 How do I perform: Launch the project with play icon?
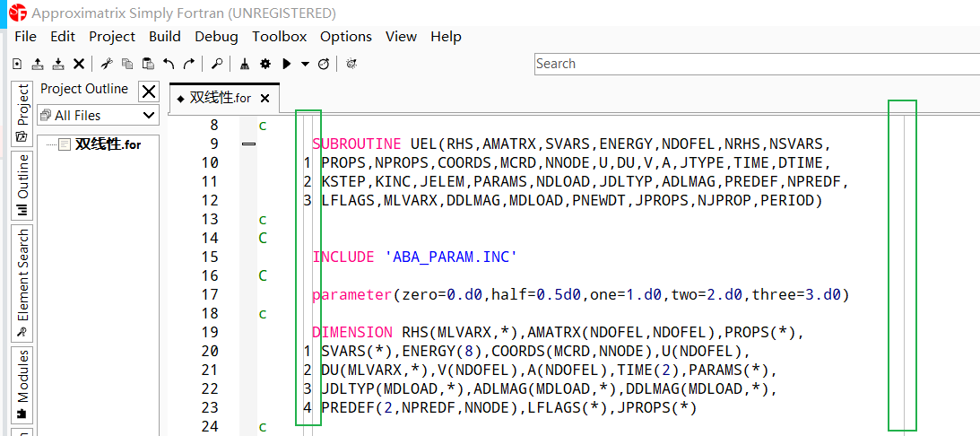tap(287, 63)
